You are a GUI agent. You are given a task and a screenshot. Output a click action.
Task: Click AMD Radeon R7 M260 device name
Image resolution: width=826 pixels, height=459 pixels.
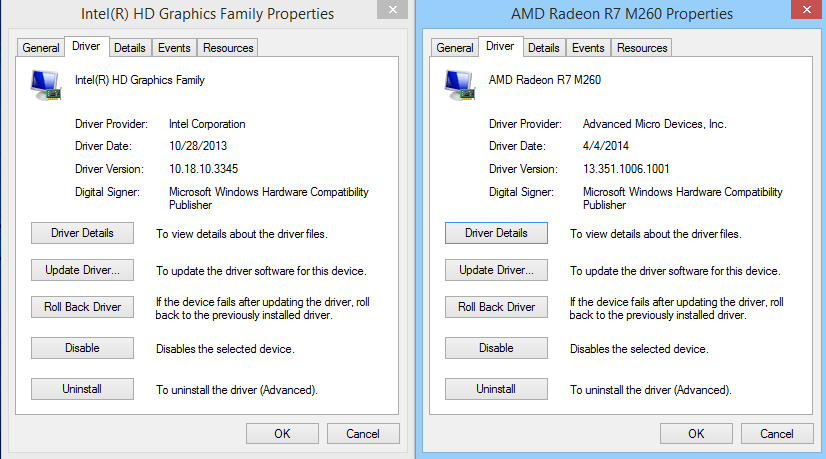tap(545, 80)
